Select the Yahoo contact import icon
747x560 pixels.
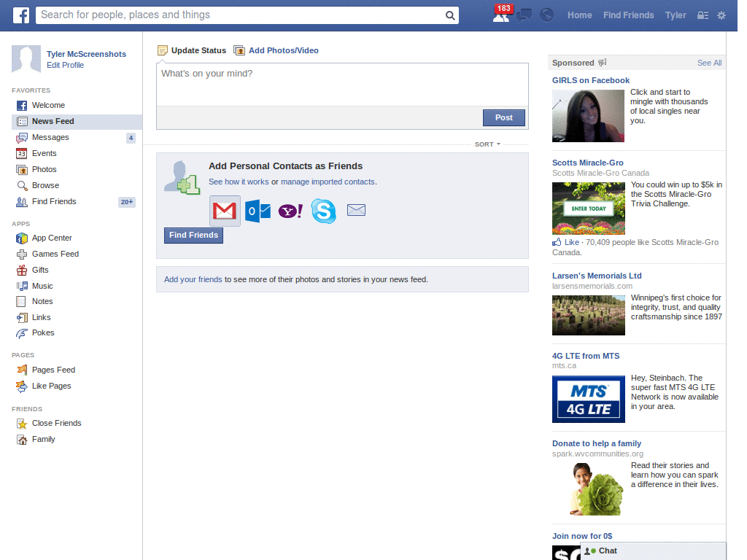(x=290, y=211)
